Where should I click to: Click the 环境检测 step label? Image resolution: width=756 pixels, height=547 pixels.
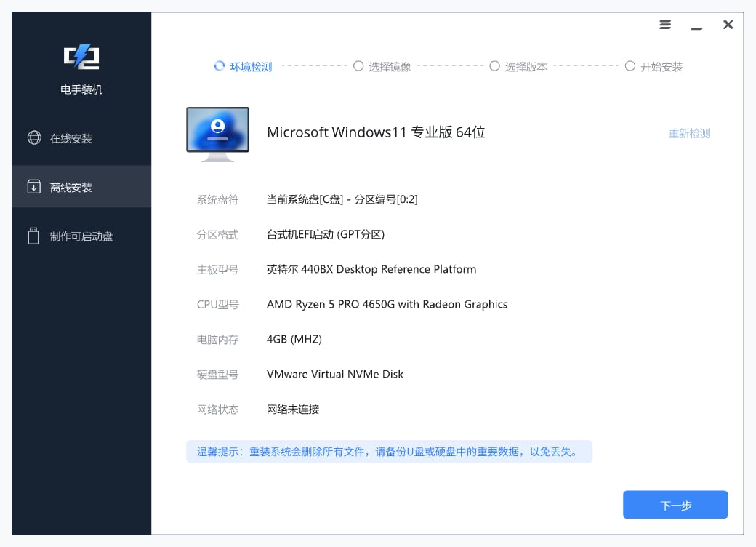coord(251,67)
